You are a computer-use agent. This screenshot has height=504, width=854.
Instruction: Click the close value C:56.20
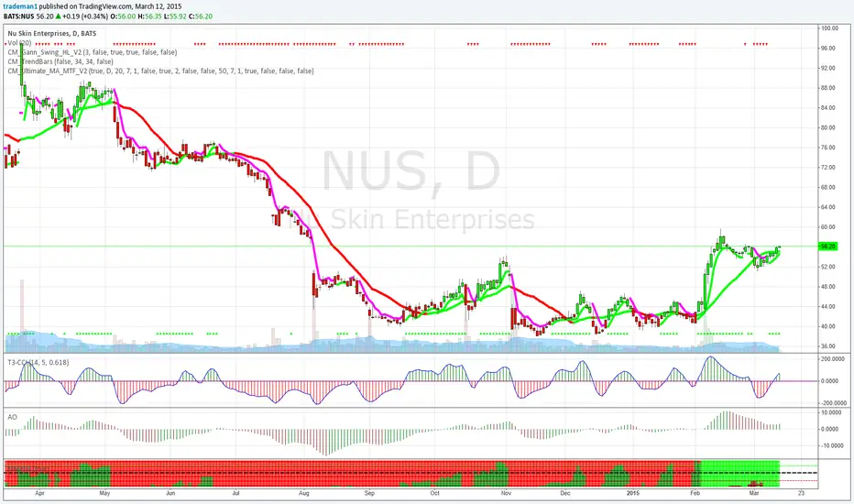click(x=200, y=16)
